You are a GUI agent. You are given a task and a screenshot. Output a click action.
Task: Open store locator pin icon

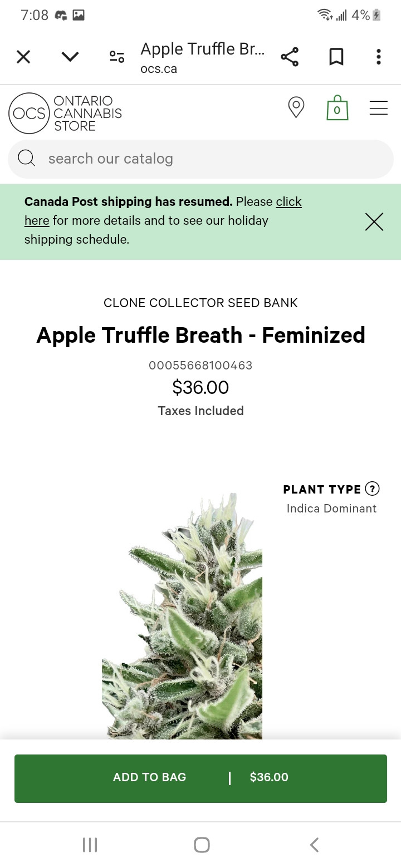point(296,107)
